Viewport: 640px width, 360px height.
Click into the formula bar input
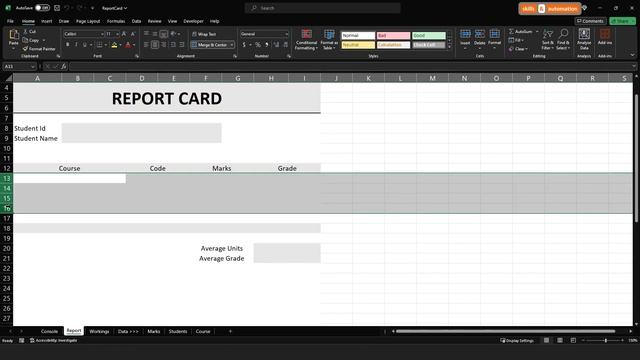351,66
